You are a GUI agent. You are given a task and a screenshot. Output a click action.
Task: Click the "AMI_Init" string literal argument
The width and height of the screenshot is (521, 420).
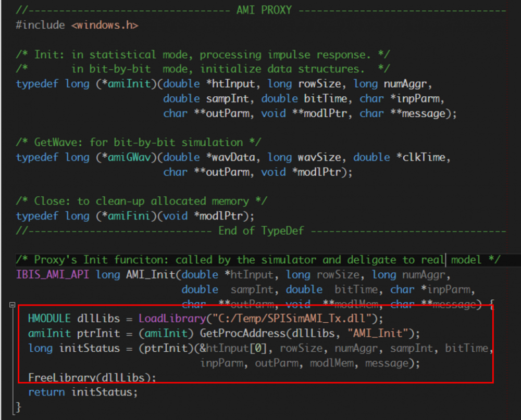click(383, 333)
